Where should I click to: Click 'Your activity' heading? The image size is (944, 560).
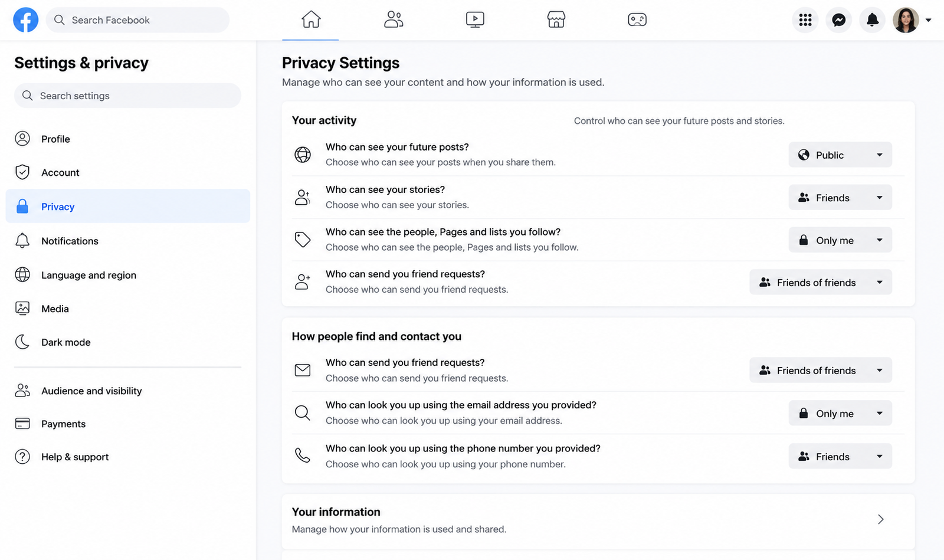324,120
